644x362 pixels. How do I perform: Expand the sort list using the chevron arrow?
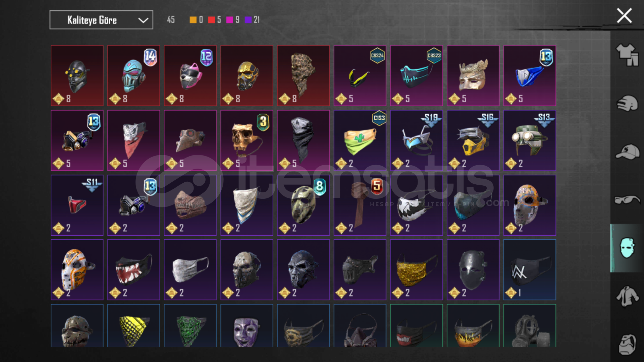tap(143, 20)
